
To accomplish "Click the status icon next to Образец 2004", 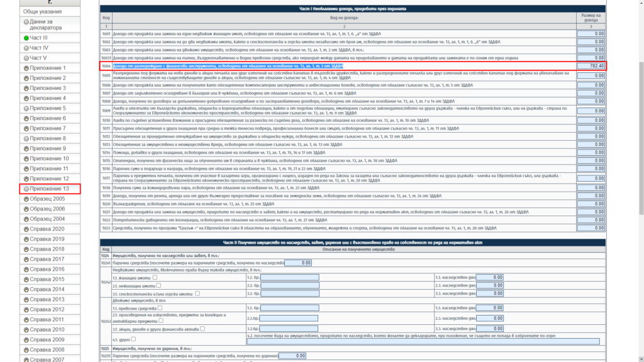I will [x=26, y=219].
